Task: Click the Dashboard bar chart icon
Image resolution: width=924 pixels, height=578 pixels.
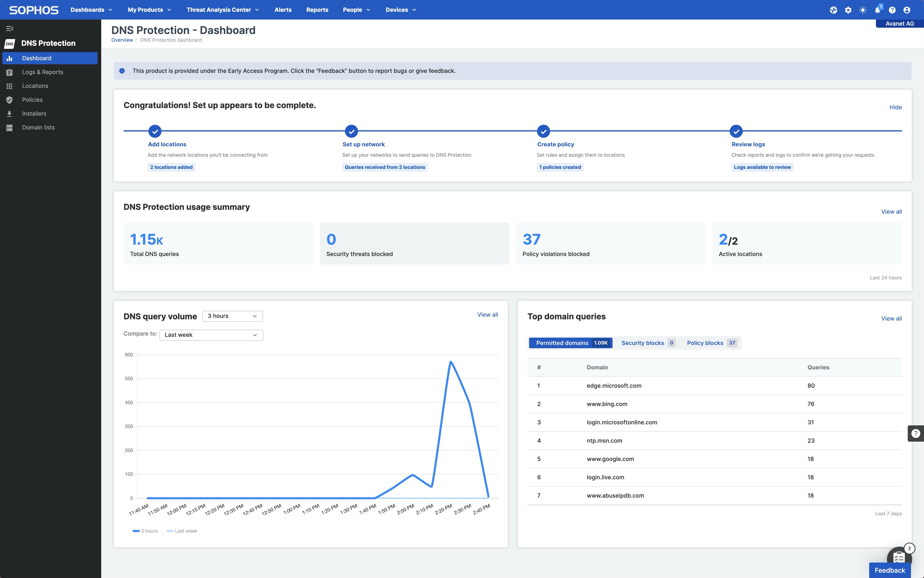Action: (x=10, y=58)
